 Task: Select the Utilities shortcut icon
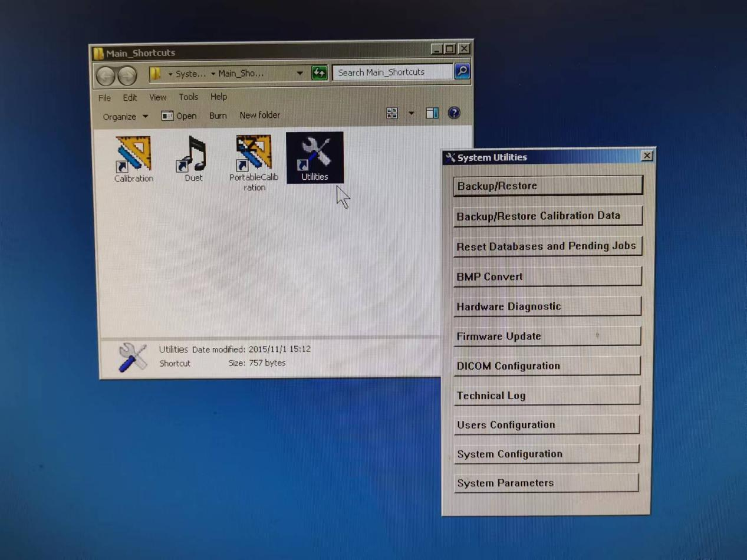point(315,158)
